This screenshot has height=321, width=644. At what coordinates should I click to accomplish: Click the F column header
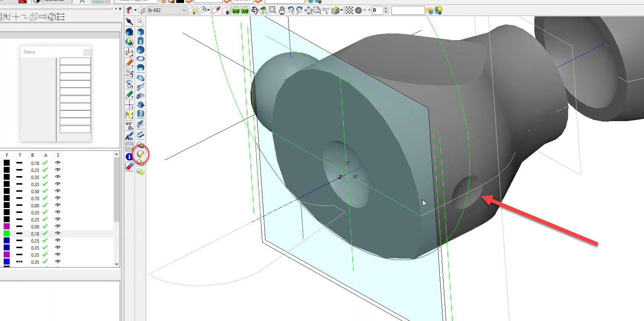click(7, 155)
